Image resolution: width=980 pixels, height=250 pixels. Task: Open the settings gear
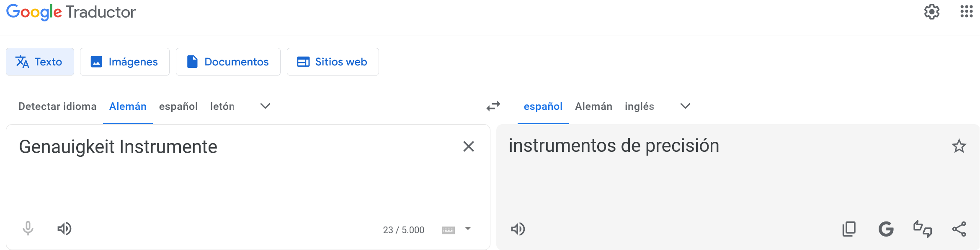coord(932,12)
